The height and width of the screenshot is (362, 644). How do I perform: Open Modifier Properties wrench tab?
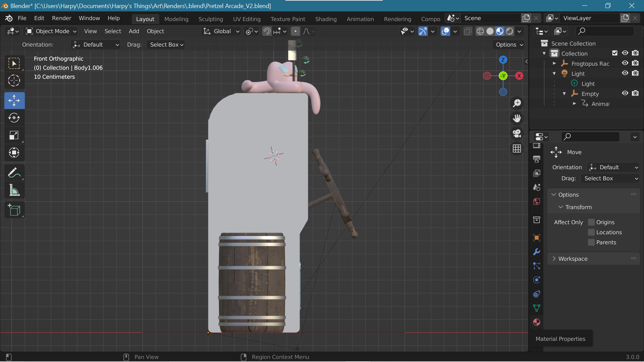pos(537,252)
